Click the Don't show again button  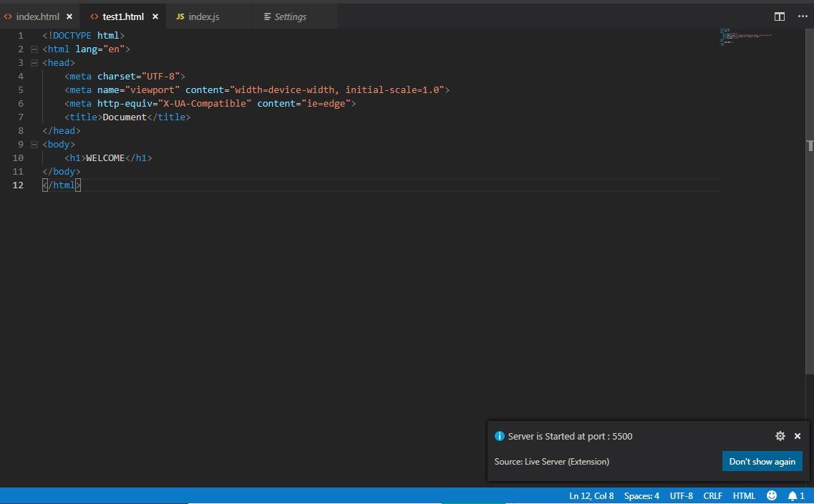pos(762,462)
